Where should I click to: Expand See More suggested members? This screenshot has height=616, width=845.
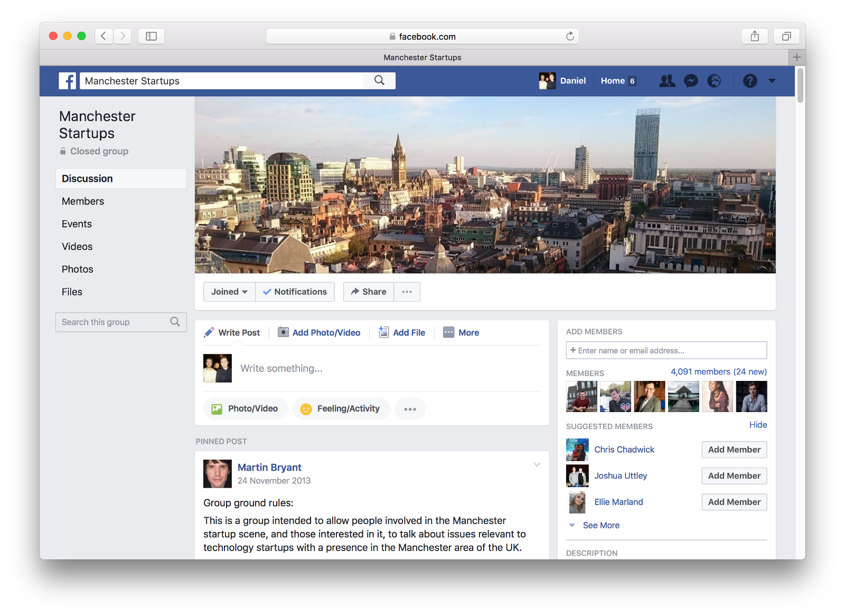tap(600, 525)
